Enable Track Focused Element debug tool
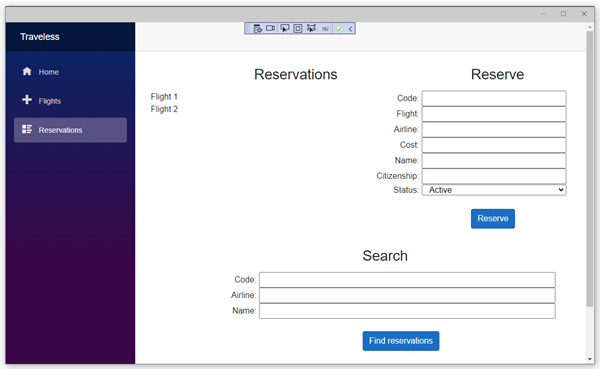The height and width of the screenshot is (369, 600). coord(311,28)
